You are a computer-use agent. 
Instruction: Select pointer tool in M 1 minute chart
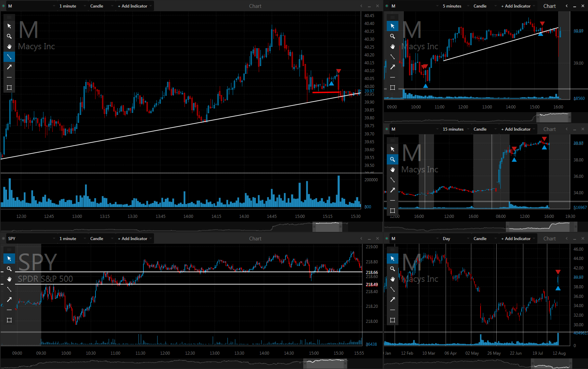(9, 26)
